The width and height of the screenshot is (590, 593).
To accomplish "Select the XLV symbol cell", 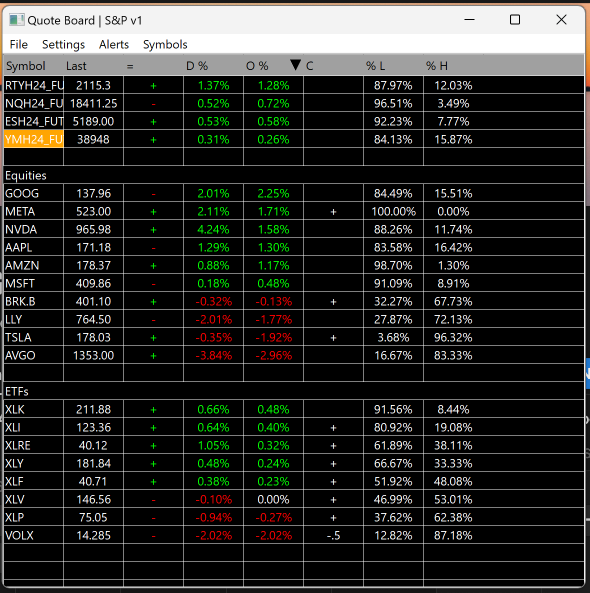I will click(x=34, y=499).
